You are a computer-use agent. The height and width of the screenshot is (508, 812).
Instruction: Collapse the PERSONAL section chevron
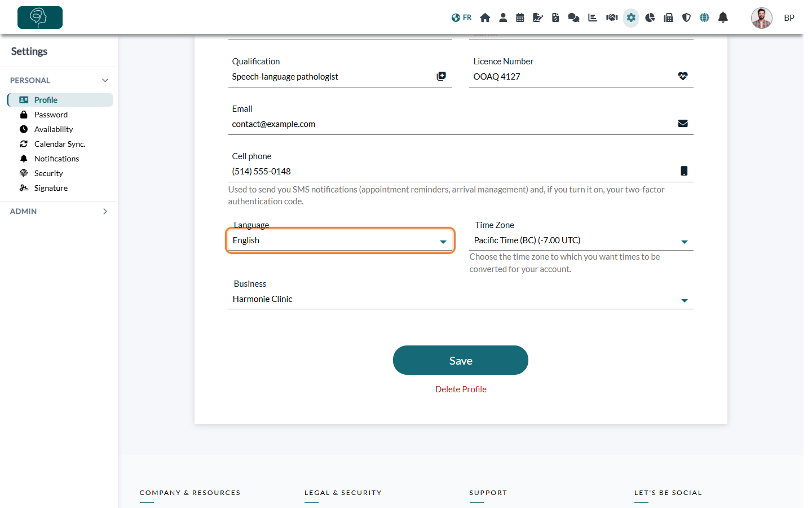point(105,80)
